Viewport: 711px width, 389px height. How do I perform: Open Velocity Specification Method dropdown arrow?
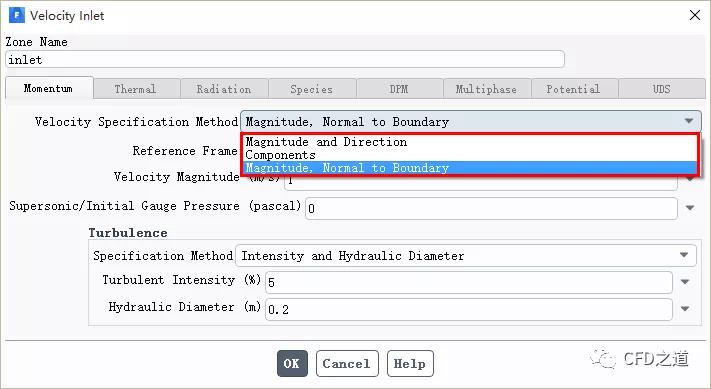689,121
